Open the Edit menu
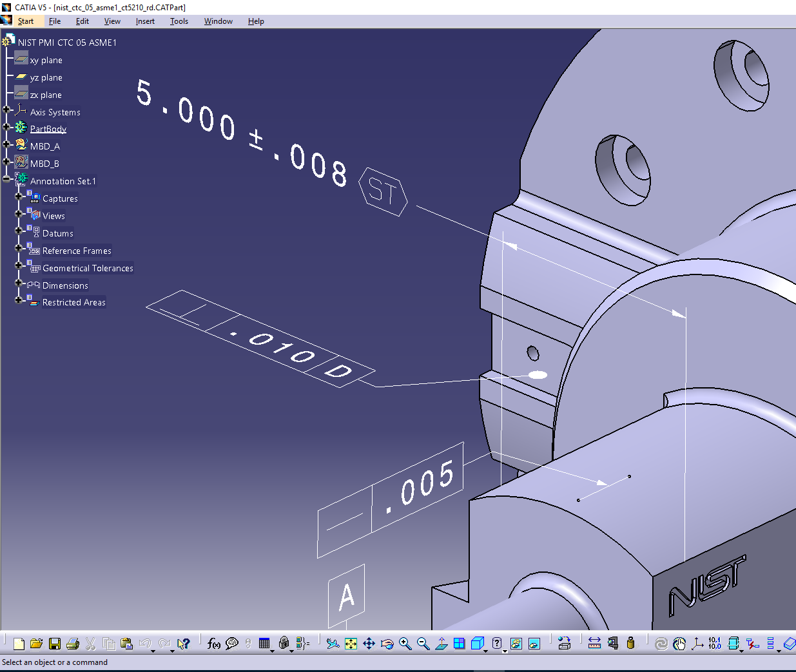This screenshot has width=796, height=672. point(83,21)
